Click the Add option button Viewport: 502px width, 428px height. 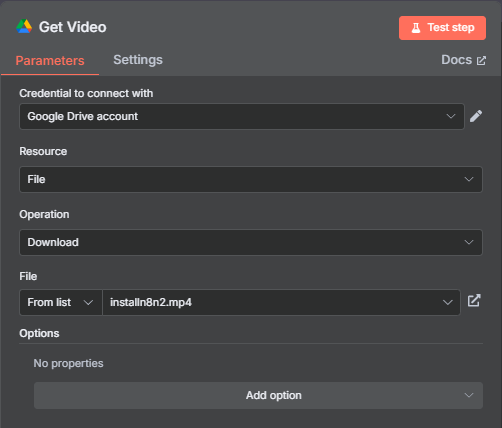[258, 395]
